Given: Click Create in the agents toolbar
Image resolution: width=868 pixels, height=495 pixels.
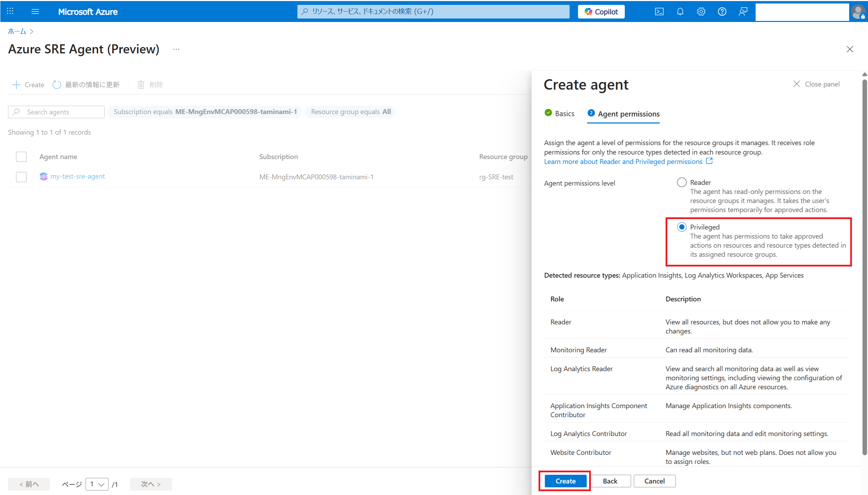Looking at the screenshot, I should pyautogui.click(x=28, y=84).
